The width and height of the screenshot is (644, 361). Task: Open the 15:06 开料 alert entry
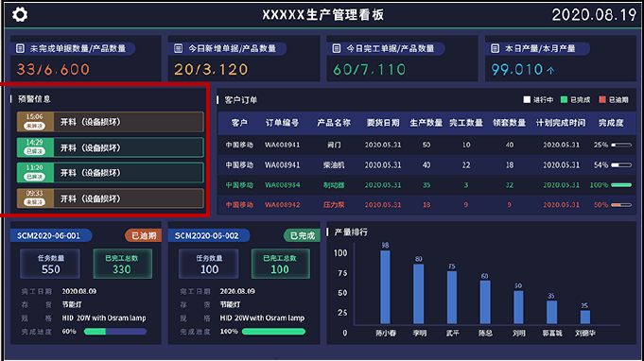point(110,122)
